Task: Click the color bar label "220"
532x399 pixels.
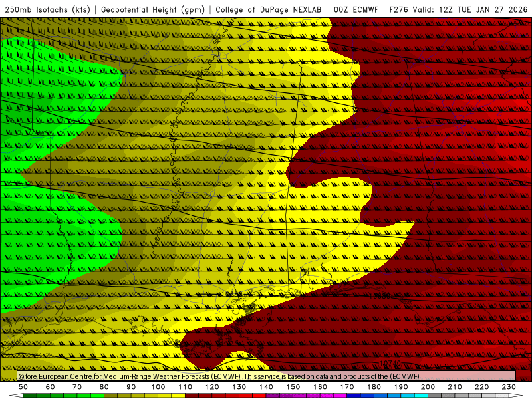Action: [x=481, y=387]
